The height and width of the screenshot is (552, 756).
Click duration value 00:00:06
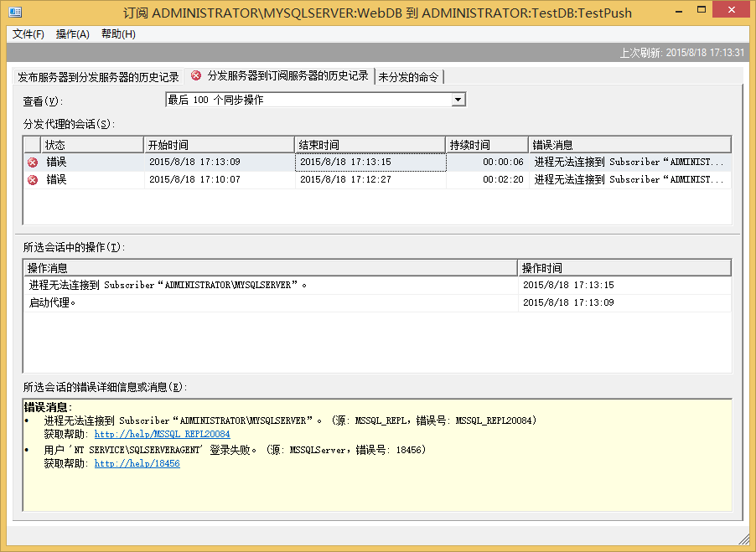(x=503, y=162)
